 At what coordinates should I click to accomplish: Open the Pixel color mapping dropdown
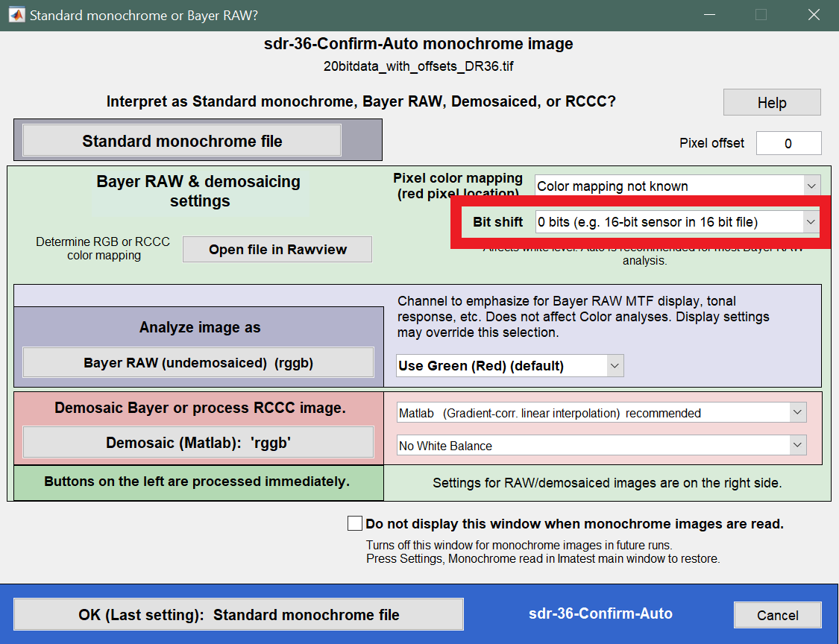click(x=677, y=186)
